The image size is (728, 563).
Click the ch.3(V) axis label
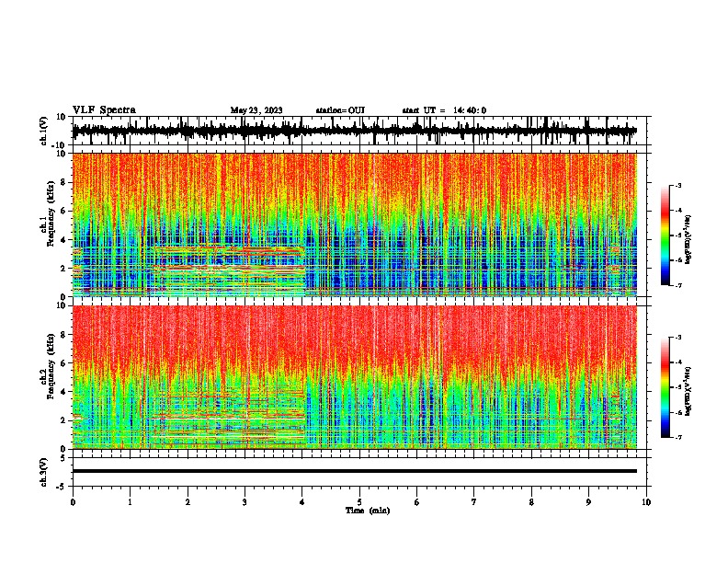(x=44, y=472)
